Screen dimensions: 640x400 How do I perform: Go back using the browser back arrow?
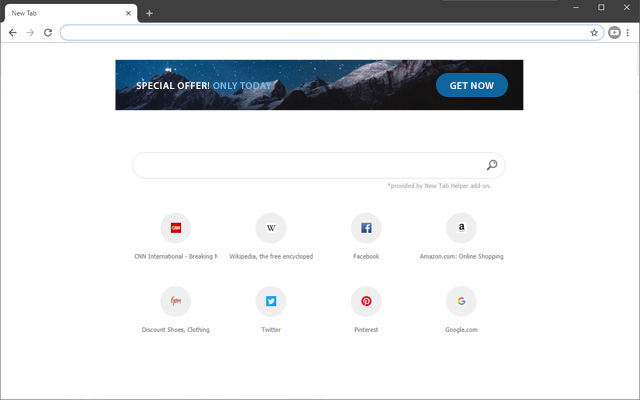(x=13, y=33)
